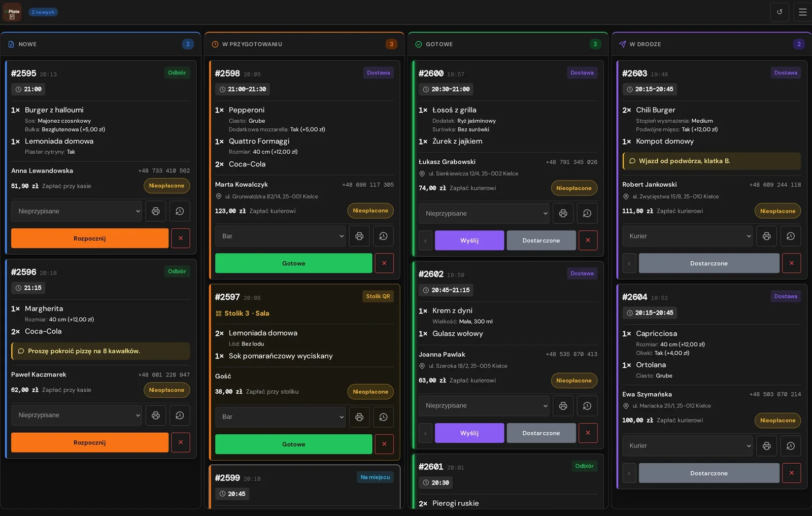Image resolution: width=812 pixels, height=516 pixels.
Task: Print order #2596 ticket
Action: pyautogui.click(x=156, y=415)
